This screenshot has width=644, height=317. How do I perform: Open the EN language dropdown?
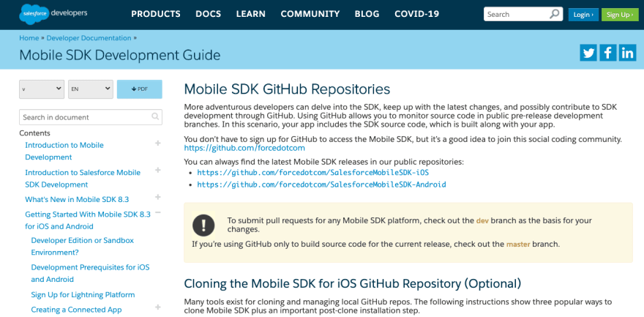click(x=90, y=89)
